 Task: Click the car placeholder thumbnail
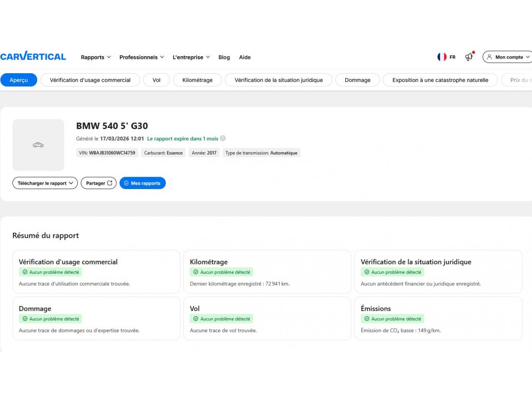38,145
